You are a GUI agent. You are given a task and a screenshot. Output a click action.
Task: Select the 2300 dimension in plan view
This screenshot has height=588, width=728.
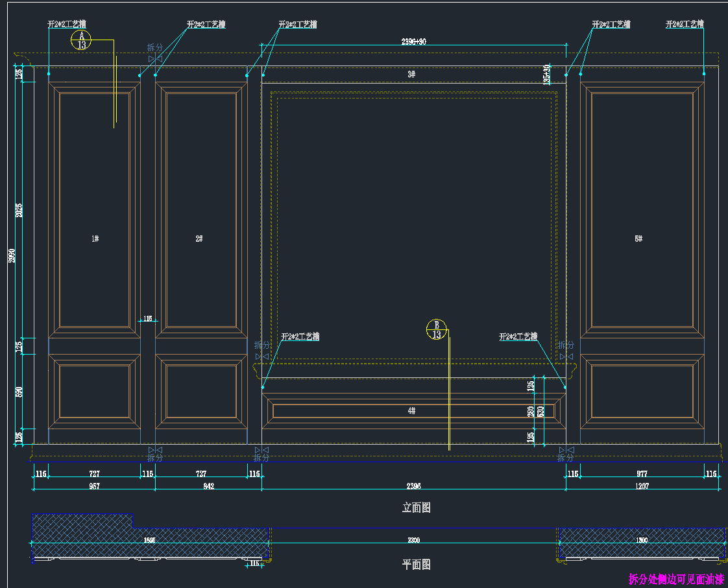[x=413, y=540]
